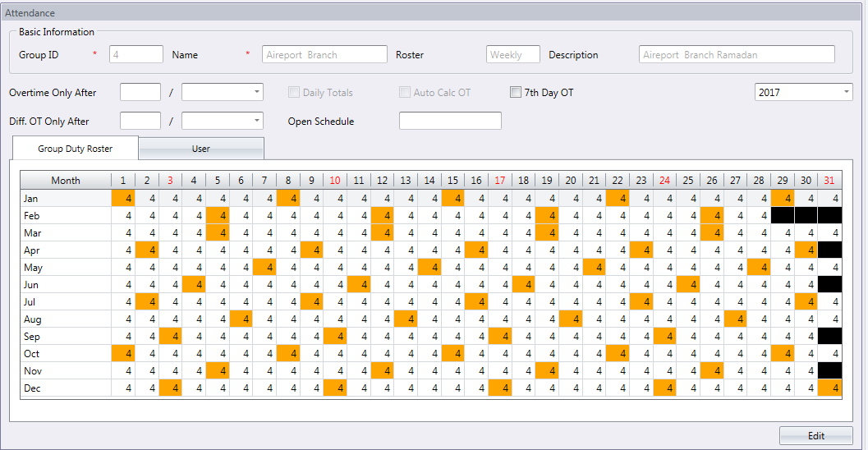Click the Month column header
This screenshot has width=868, height=450.
tap(66, 181)
